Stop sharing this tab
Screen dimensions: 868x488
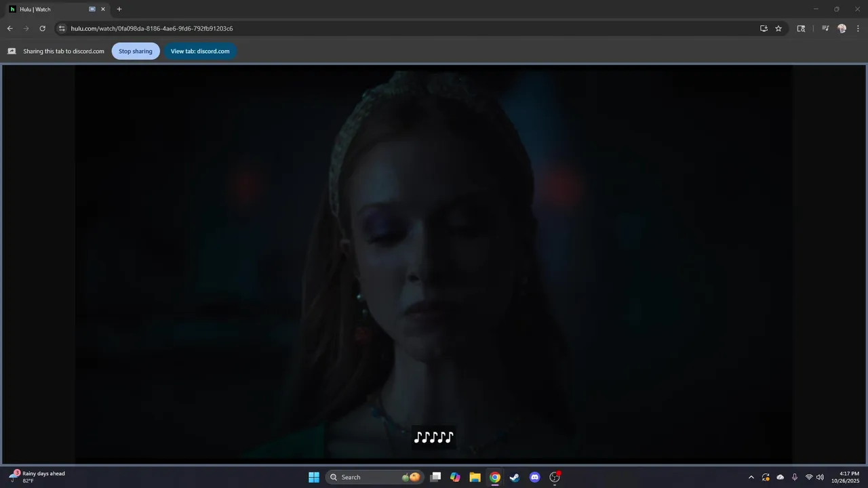click(x=136, y=51)
